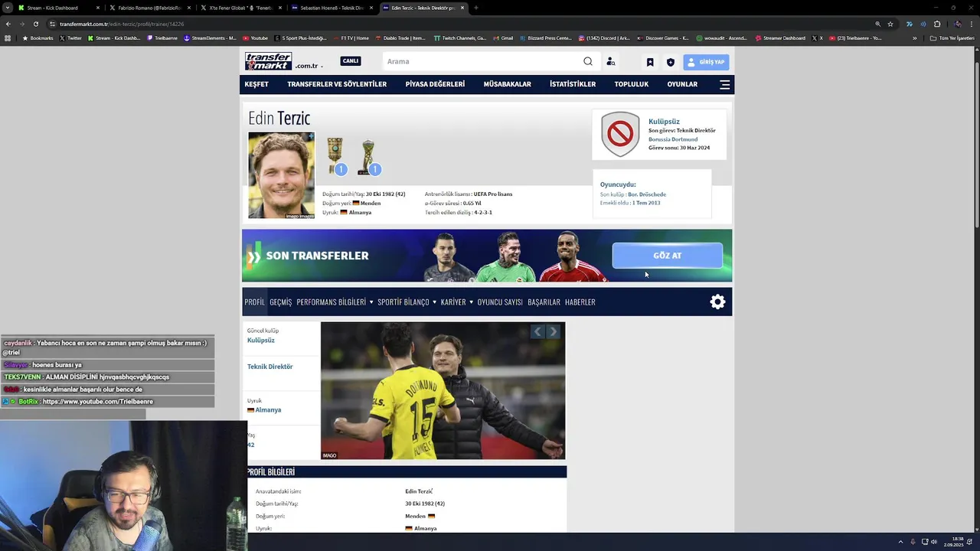
Task: Open the Youtube bookmark
Action: pyautogui.click(x=255, y=37)
